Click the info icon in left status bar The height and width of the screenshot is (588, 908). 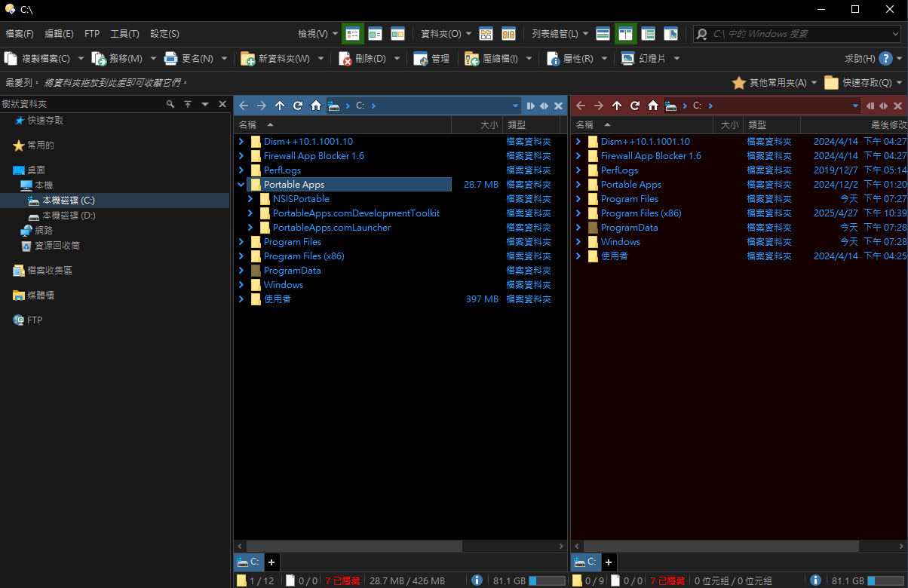click(477, 580)
